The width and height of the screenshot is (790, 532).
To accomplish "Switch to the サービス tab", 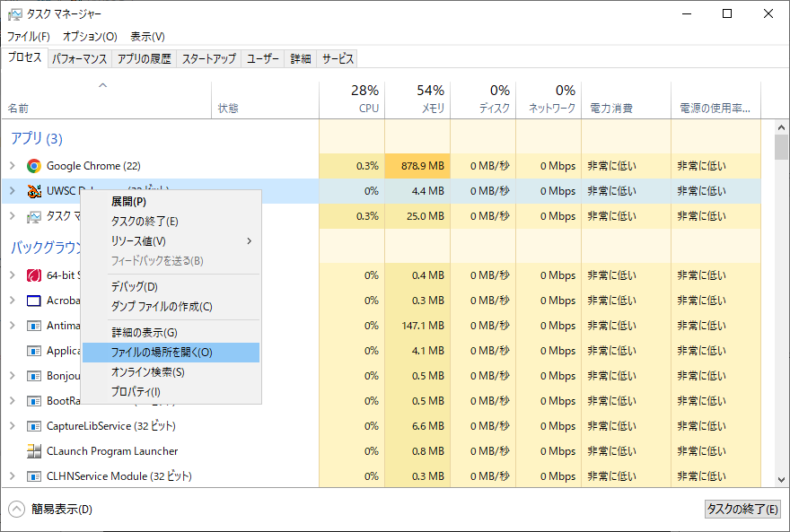I will click(x=338, y=59).
